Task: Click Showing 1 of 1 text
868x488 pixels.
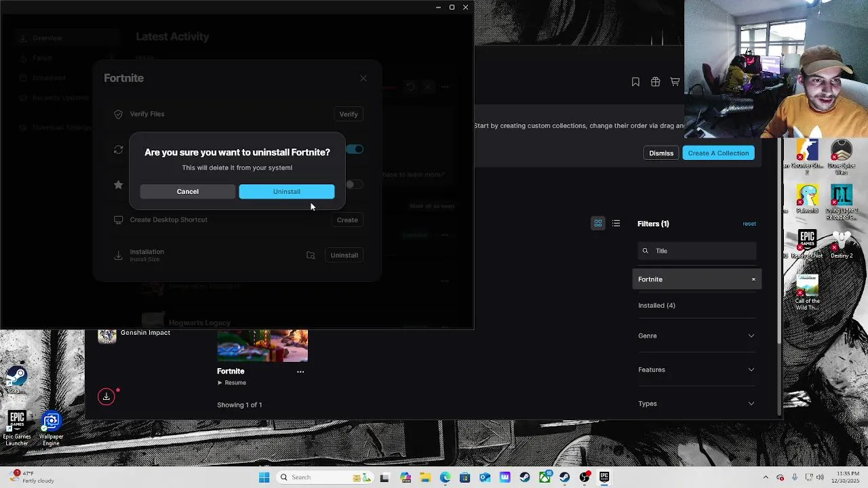Action: point(239,405)
